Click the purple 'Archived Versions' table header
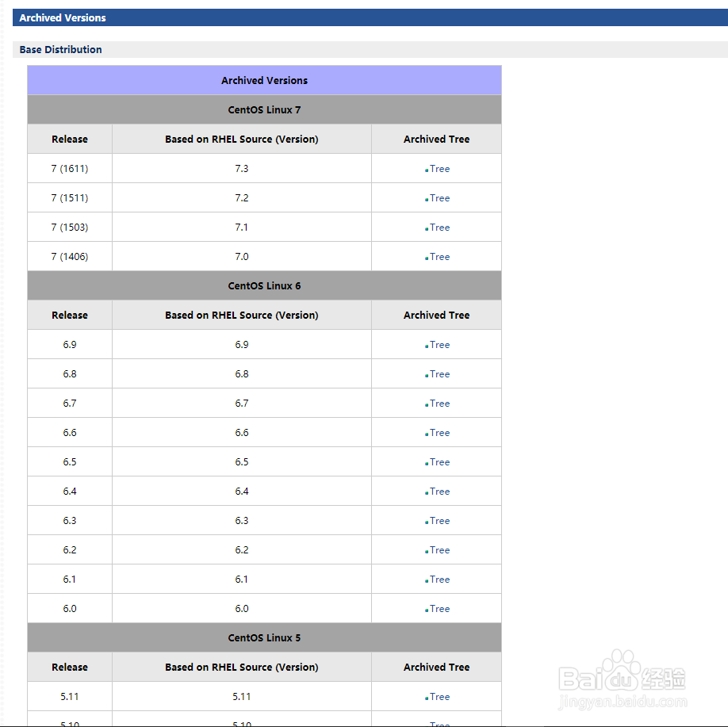728x727 pixels. [x=264, y=80]
